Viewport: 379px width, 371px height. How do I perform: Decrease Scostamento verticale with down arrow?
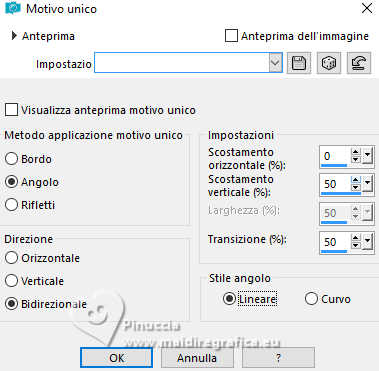tap(356, 187)
